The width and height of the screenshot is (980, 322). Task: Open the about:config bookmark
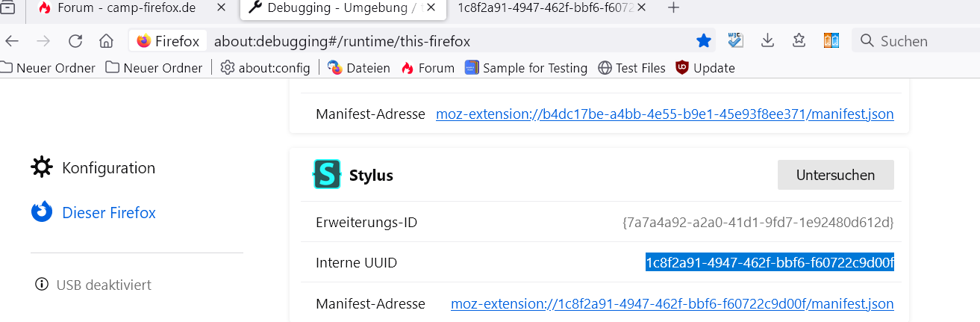point(265,68)
